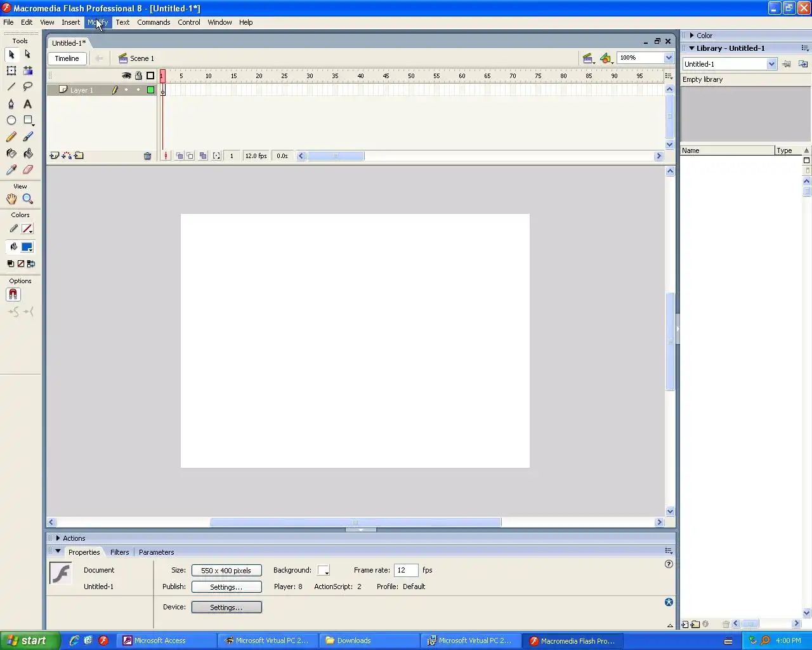Toggle the Snap to Objects magnet
This screenshot has width=812, height=650.
tap(13, 295)
